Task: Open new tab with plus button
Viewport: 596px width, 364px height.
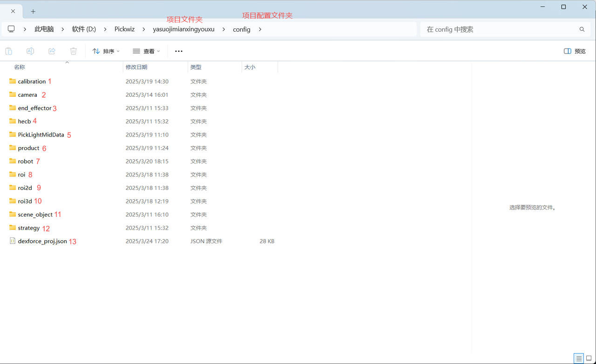Action: point(33,11)
